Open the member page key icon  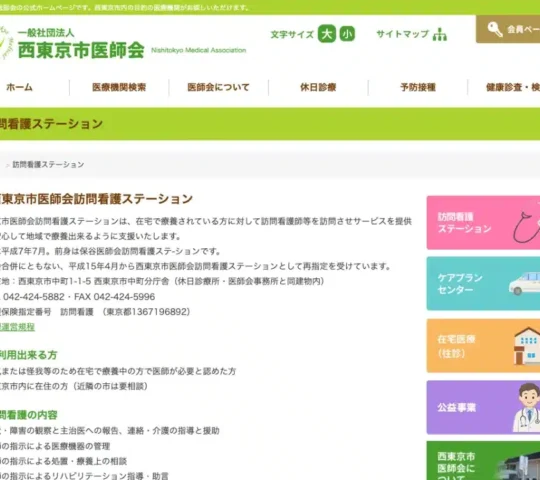495,29
